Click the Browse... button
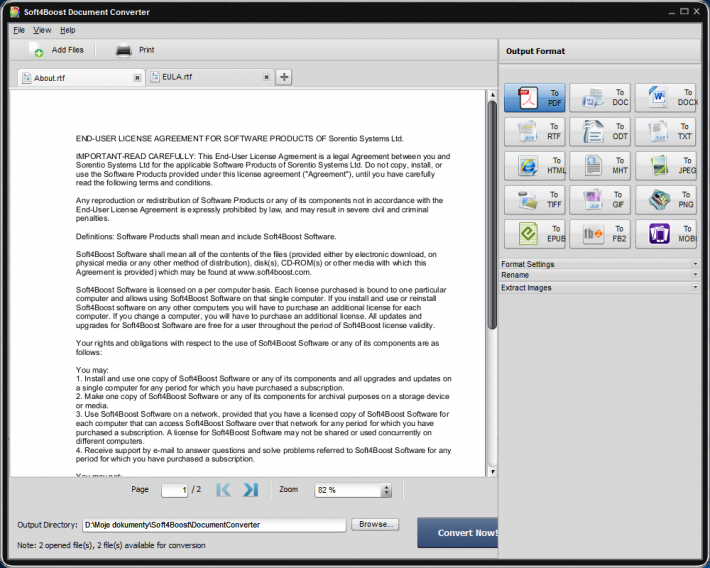This screenshot has height=568, width=710. tap(375, 525)
